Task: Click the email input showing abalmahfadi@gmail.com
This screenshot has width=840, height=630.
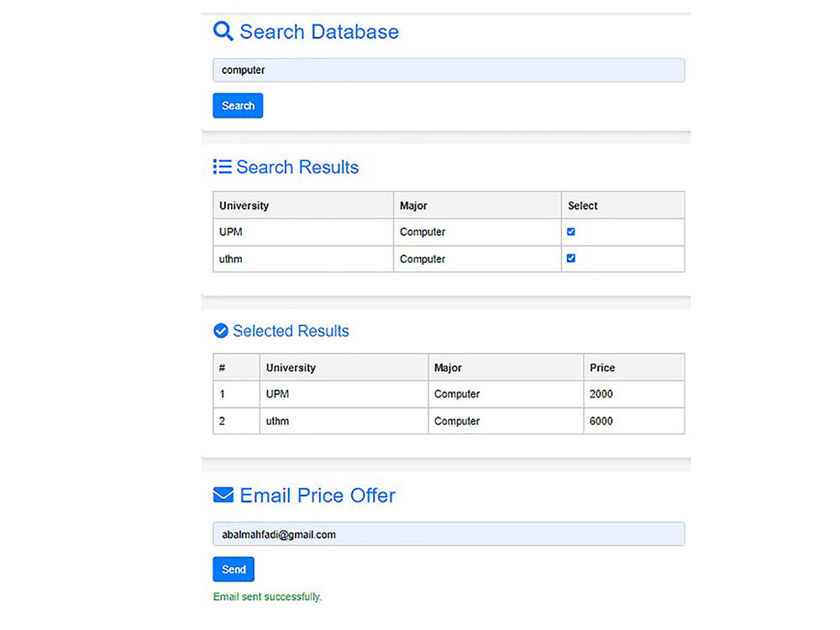Action: pyautogui.click(x=449, y=533)
